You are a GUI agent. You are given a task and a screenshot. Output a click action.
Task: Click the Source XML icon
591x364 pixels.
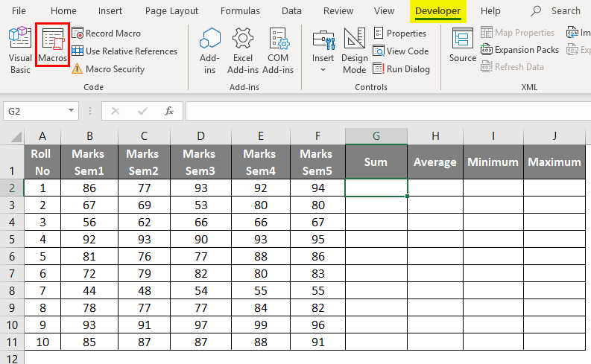pos(462,46)
